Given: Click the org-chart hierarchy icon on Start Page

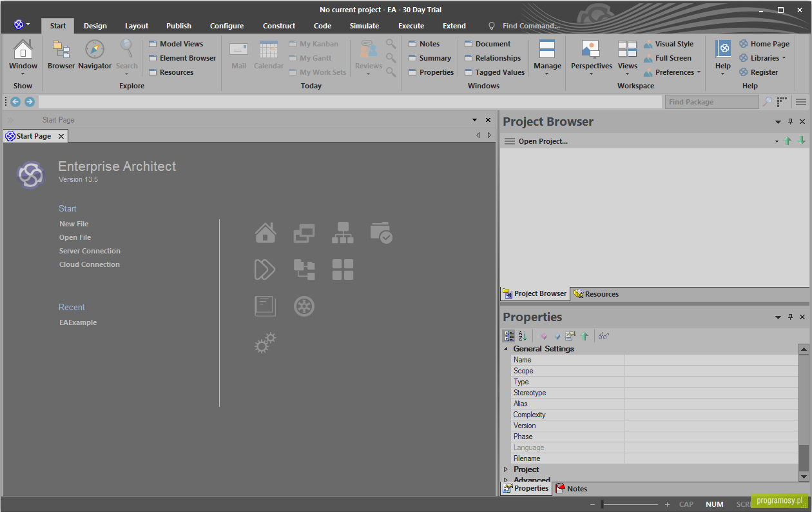Looking at the screenshot, I should 343,232.
